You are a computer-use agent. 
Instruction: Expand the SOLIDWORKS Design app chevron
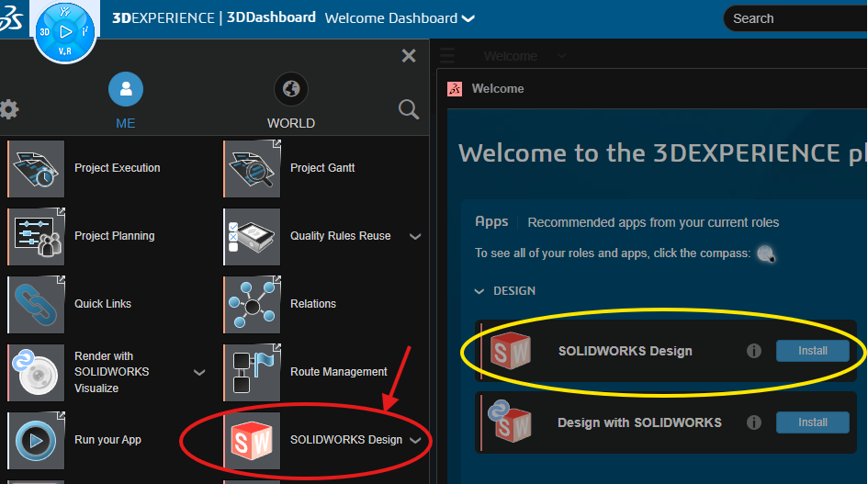415,441
